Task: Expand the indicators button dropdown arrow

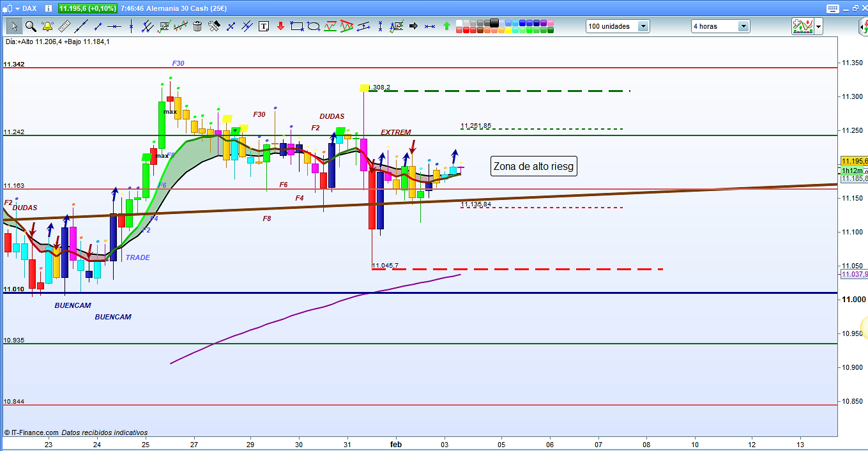Action: tap(818, 26)
